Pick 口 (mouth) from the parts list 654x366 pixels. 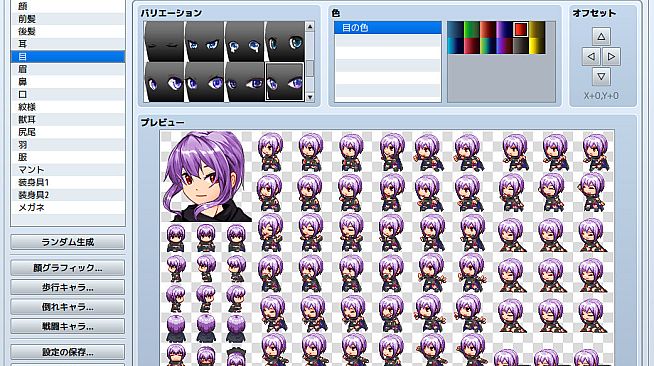(68, 94)
